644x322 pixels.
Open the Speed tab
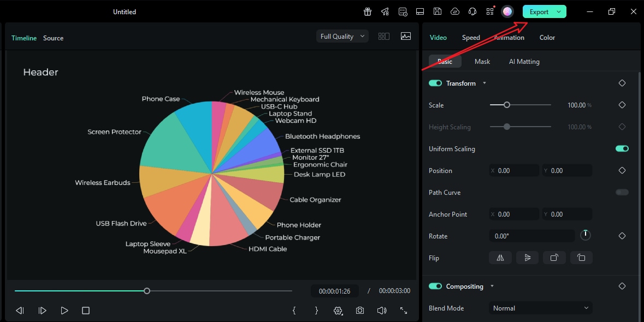470,37
